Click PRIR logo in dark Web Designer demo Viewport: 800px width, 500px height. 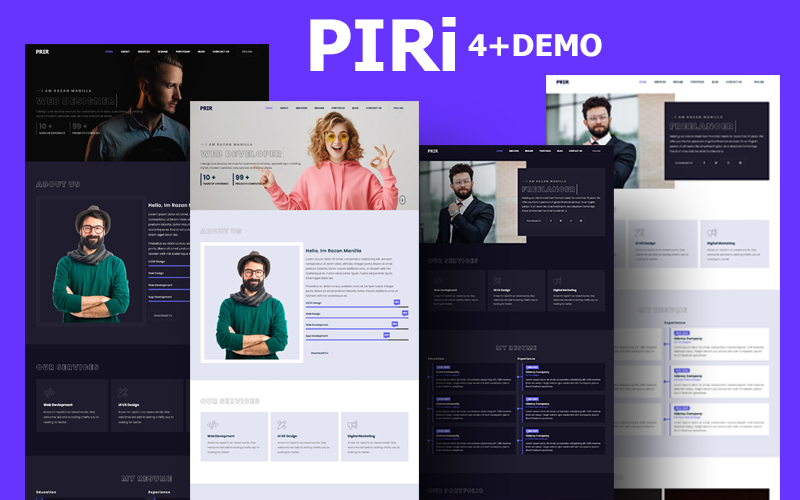[x=42, y=51]
